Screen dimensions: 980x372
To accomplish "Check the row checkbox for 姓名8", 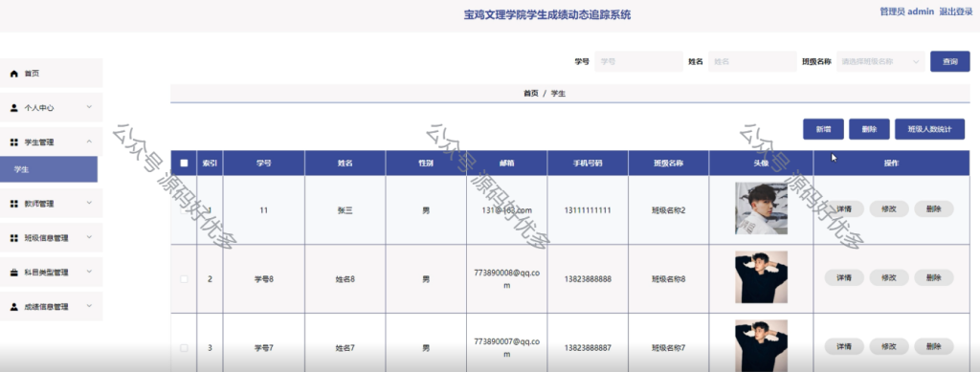I will click(x=184, y=279).
